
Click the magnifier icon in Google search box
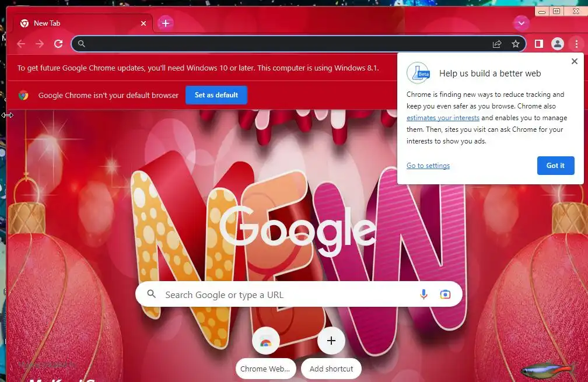[151, 294]
